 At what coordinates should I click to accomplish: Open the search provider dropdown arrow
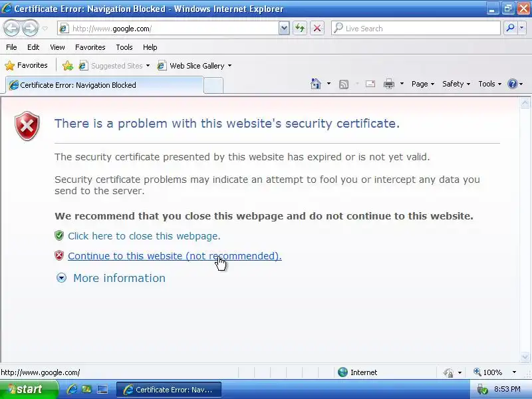click(522, 29)
